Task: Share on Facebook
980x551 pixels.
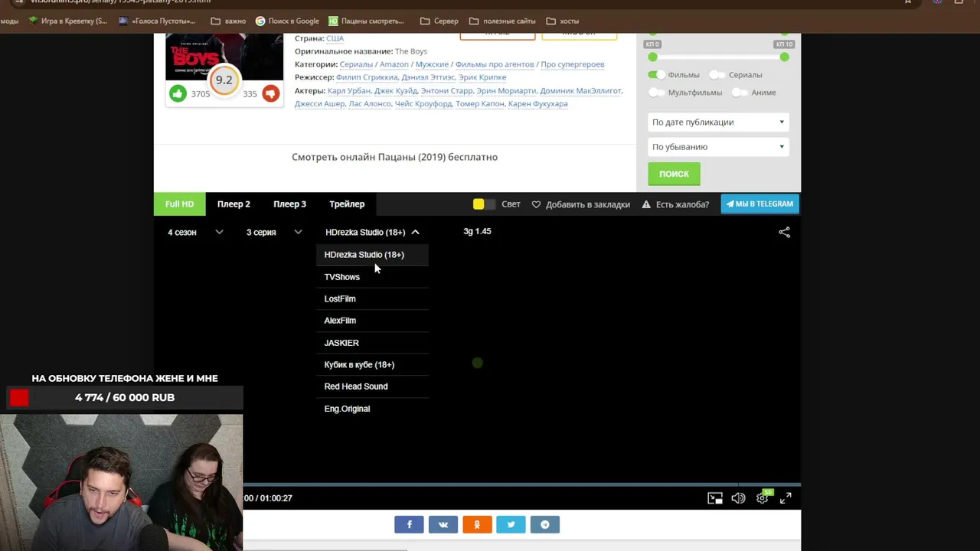Action: tap(409, 524)
